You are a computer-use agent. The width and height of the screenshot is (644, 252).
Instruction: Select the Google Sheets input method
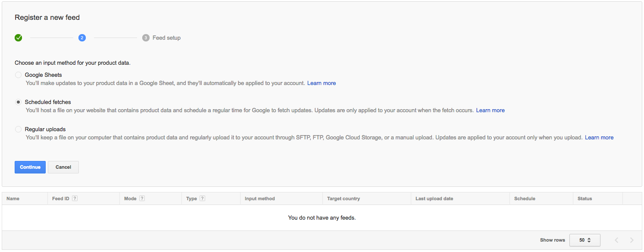point(18,75)
